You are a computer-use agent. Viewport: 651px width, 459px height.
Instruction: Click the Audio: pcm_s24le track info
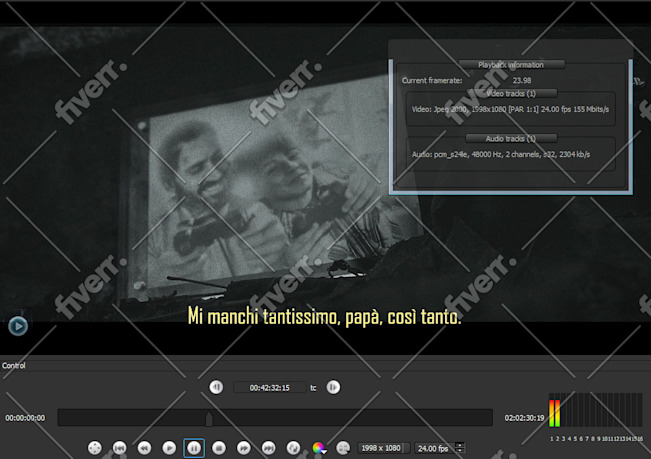(x=501, y=154)
